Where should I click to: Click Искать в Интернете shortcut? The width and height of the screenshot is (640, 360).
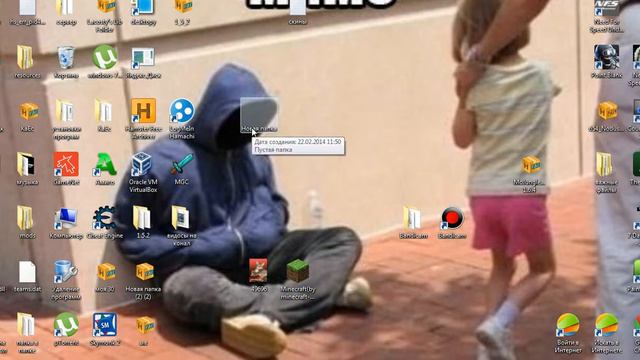[x=607, y=332]
